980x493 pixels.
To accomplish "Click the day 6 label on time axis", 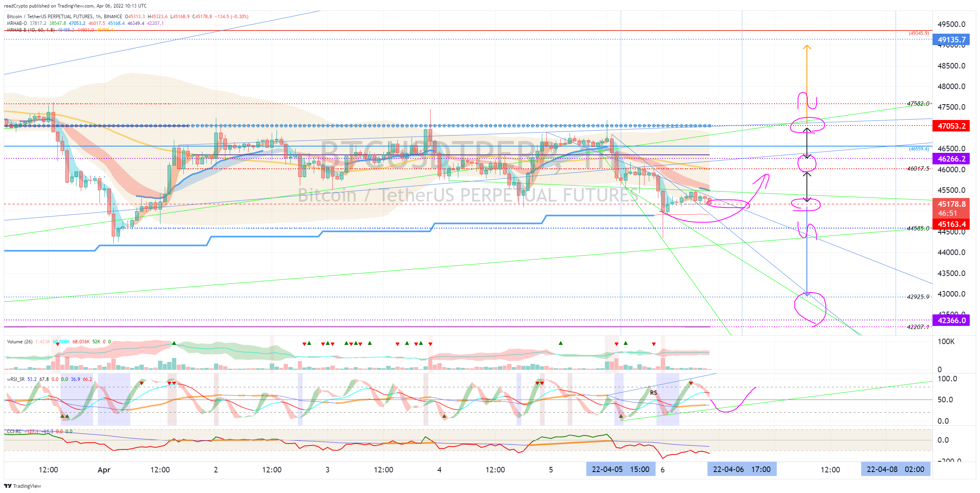I will pos(663,470).
